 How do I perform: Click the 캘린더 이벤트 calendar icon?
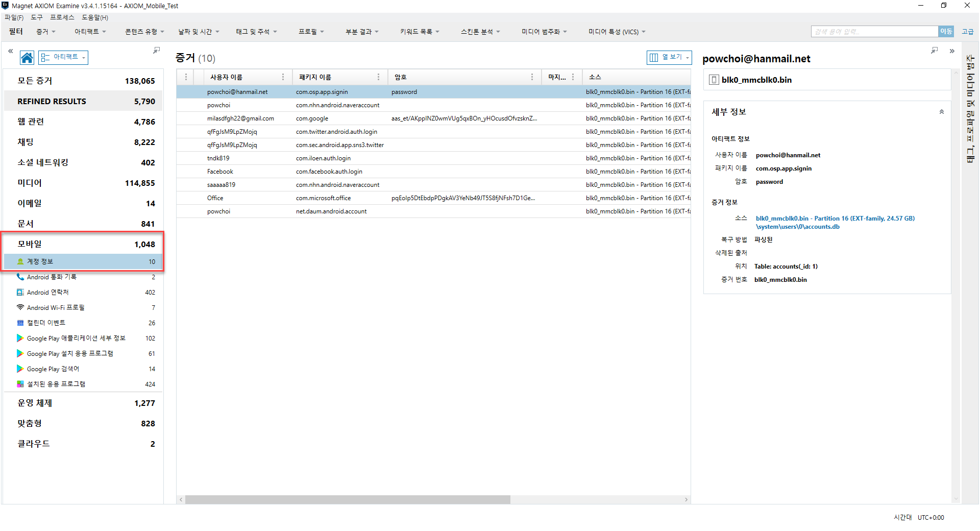point(20,323)
